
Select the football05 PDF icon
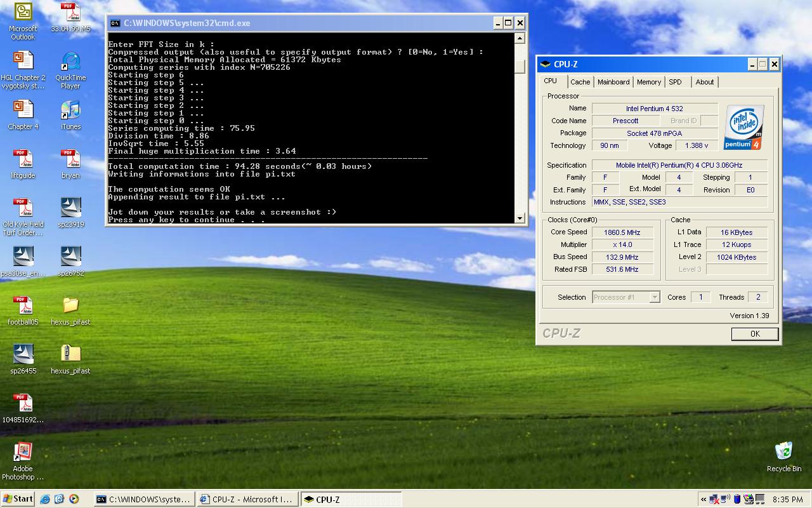[x=23, y=311]
